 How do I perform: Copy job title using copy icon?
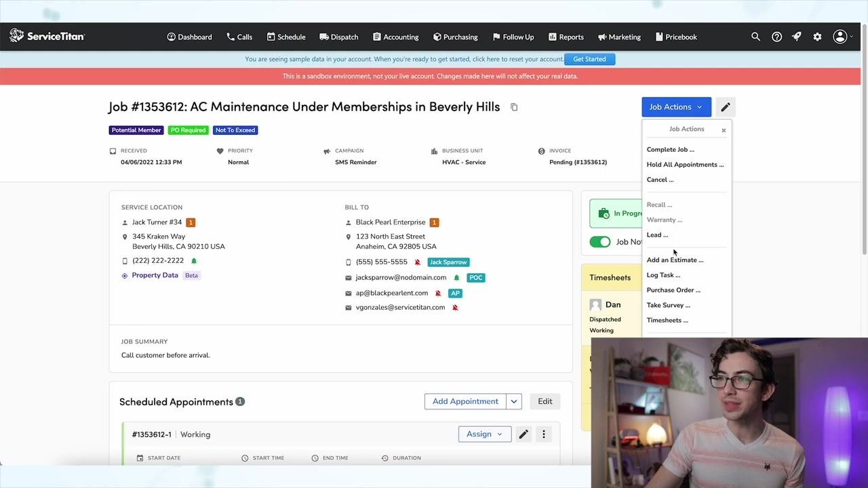[x=514, y=107]
